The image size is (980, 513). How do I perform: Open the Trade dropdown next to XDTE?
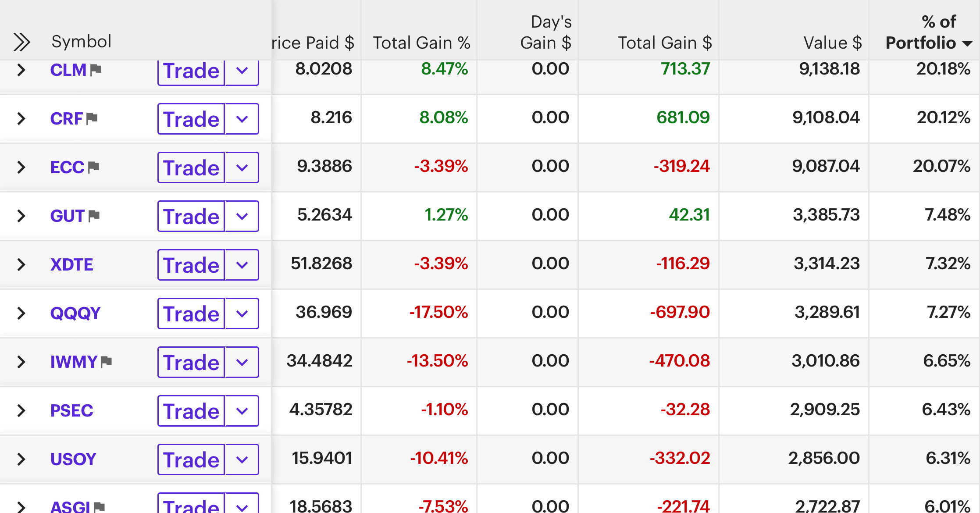click(242, 265)
